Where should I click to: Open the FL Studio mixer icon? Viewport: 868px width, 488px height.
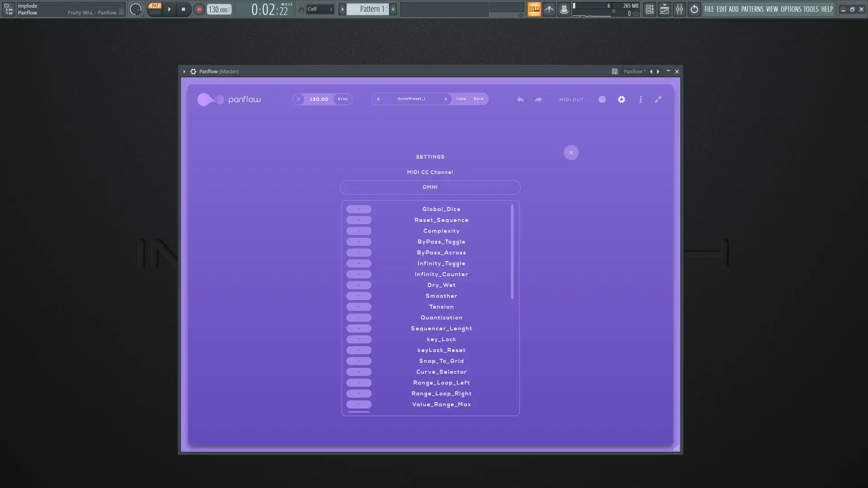[679, 9]
